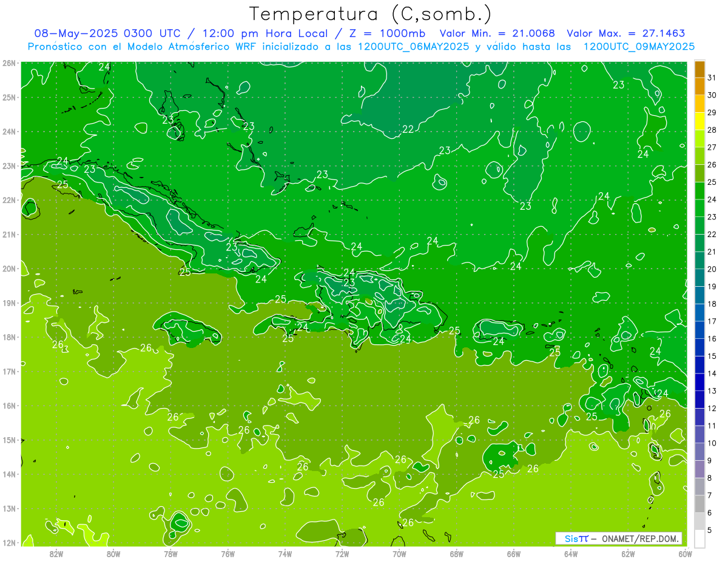728x562 pixels.
Task: Click the 24N latitude axis label
Action: click(9, 132)
